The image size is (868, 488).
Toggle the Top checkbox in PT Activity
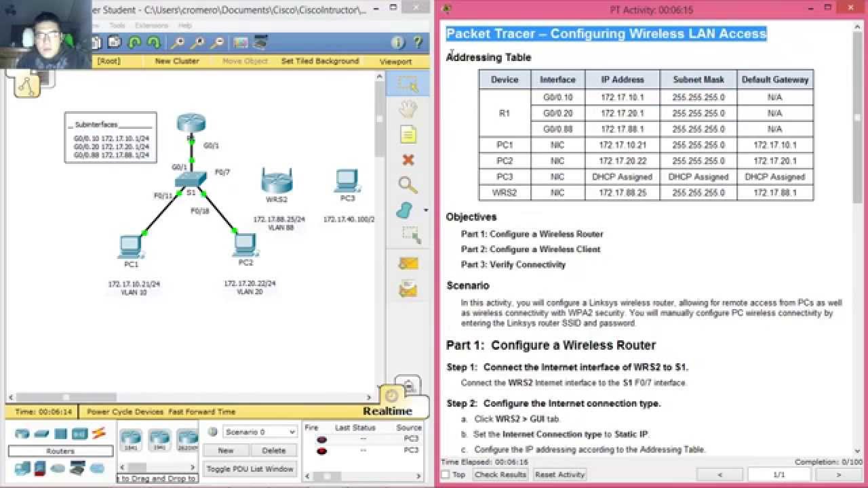pyautogui.click(x=446, y=474)
